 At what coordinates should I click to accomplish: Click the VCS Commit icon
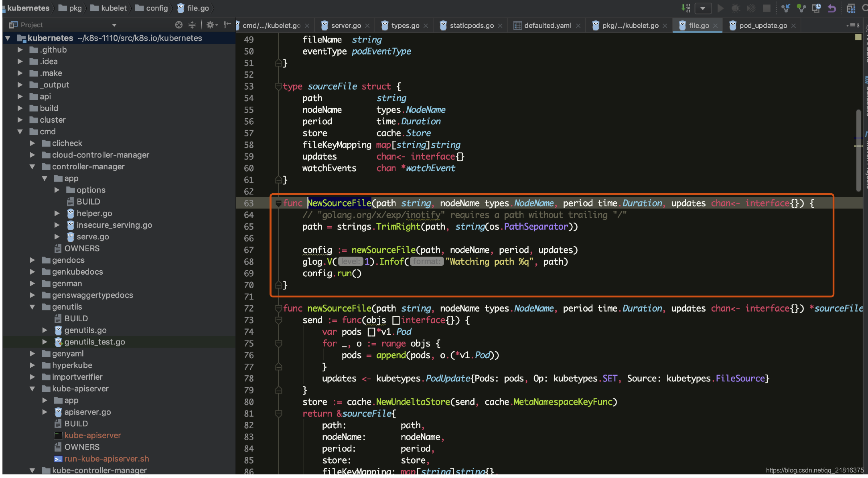[x=801, y=8]
